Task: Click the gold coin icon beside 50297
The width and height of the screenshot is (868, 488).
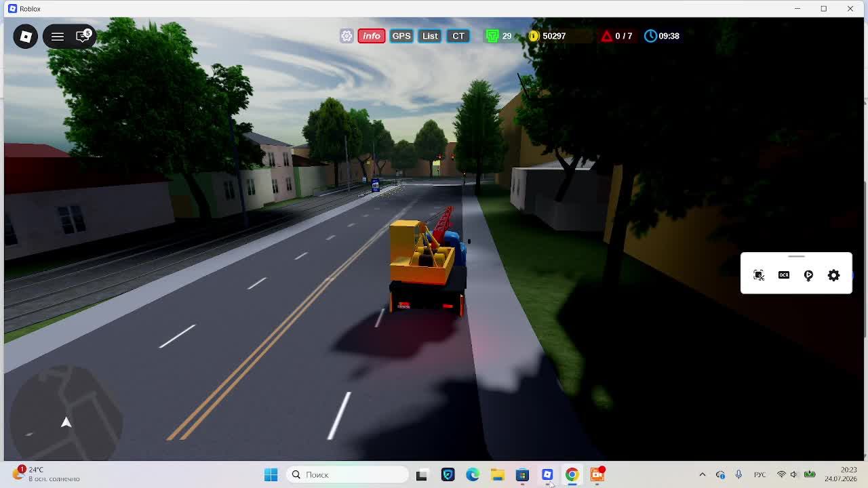Action: [534, 36]
